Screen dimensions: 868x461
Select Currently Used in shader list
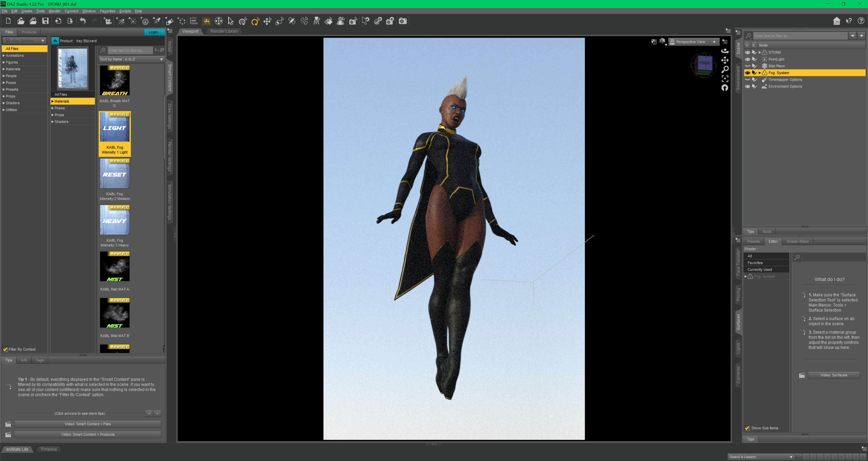click(x=766, y=270)
